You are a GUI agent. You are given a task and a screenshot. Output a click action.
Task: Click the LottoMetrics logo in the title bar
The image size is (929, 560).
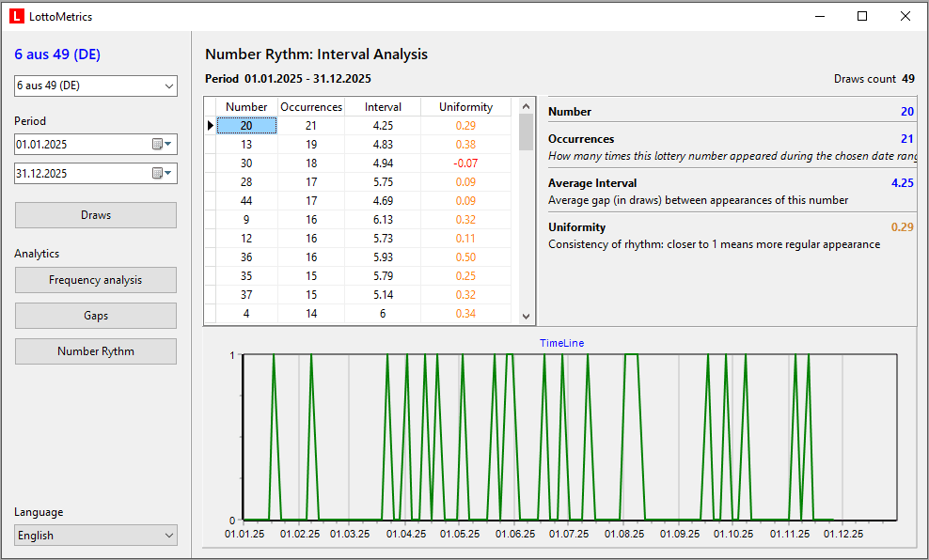16,16
